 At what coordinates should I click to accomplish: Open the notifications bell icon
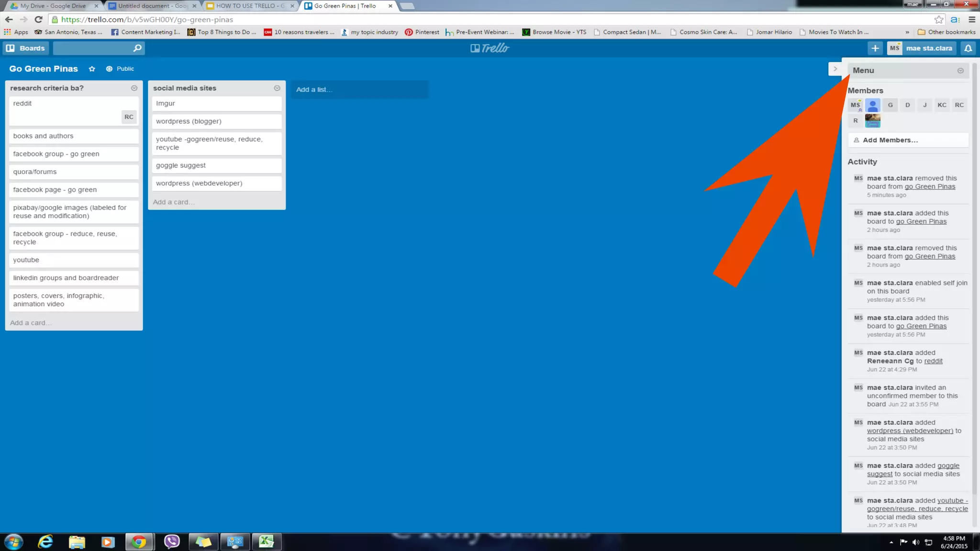[968, 48]
